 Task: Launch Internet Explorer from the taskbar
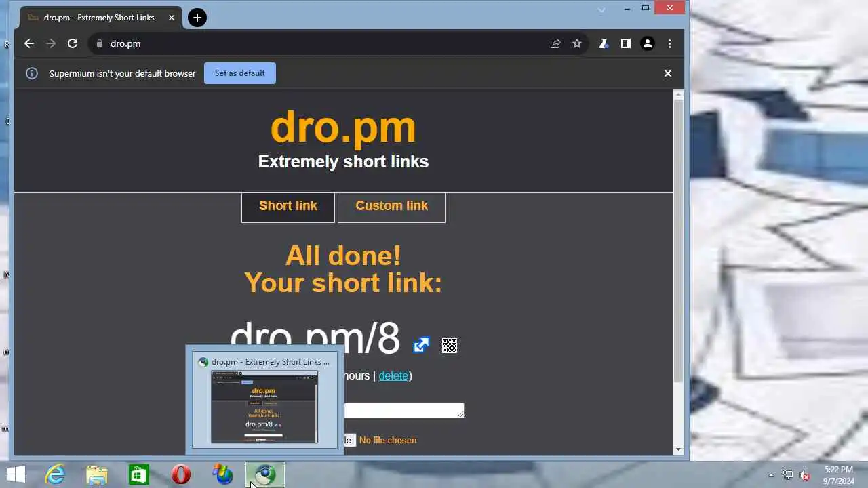click(x=55, y=474)
